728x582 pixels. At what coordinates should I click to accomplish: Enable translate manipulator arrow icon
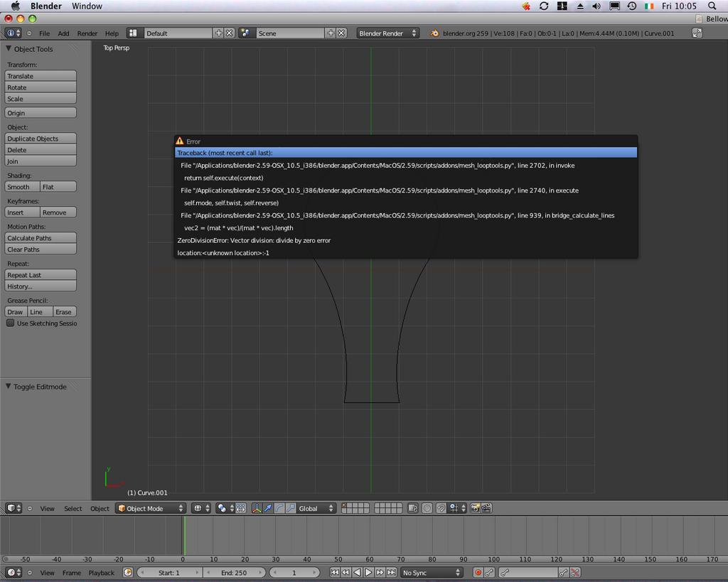(268, 508)
